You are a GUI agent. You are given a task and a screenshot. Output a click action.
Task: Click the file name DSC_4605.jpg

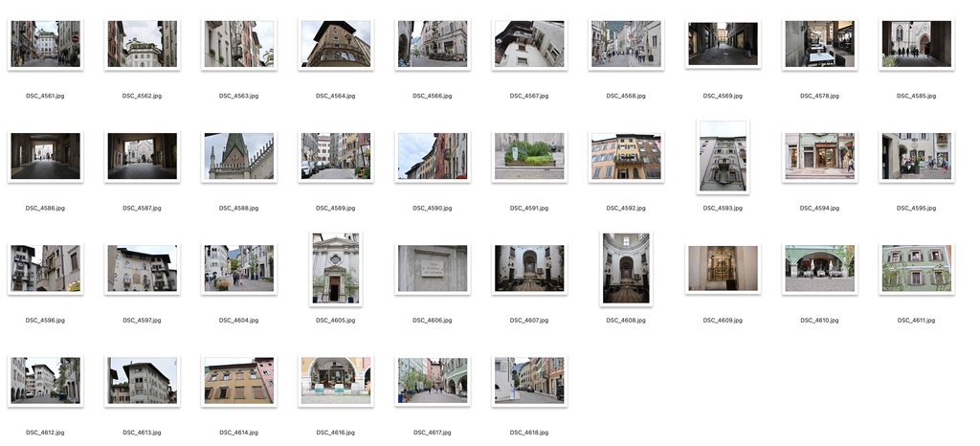[x=336, y=321]
